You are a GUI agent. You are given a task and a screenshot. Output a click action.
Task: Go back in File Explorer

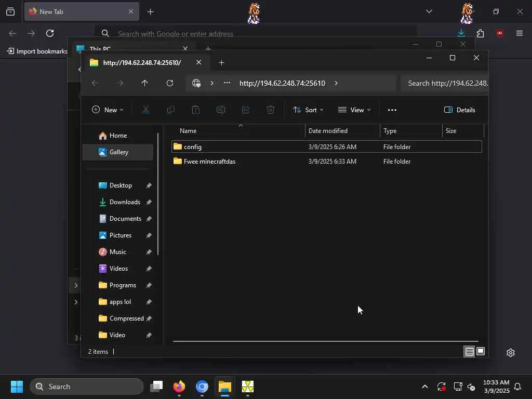pyautogui.click(x=95, y=83)
